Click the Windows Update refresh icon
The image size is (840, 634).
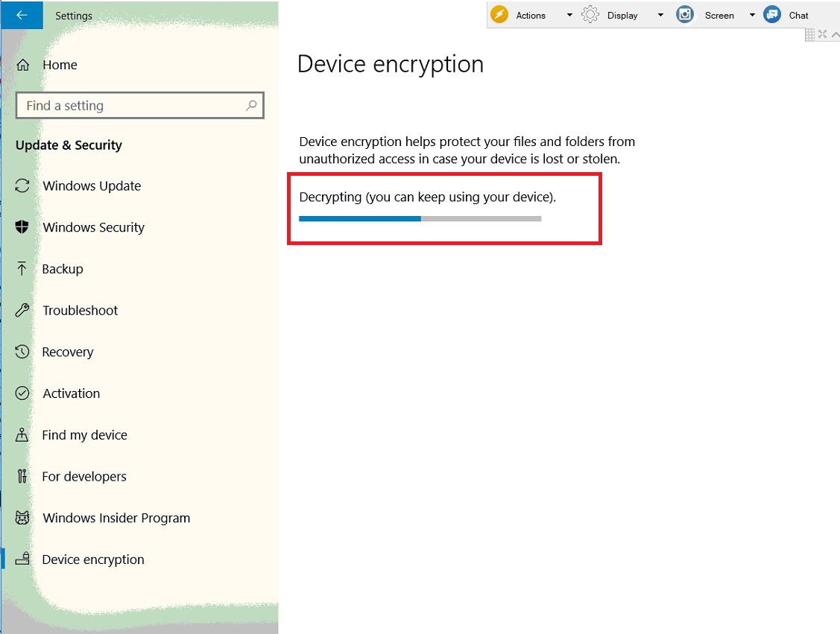(22, 186)
